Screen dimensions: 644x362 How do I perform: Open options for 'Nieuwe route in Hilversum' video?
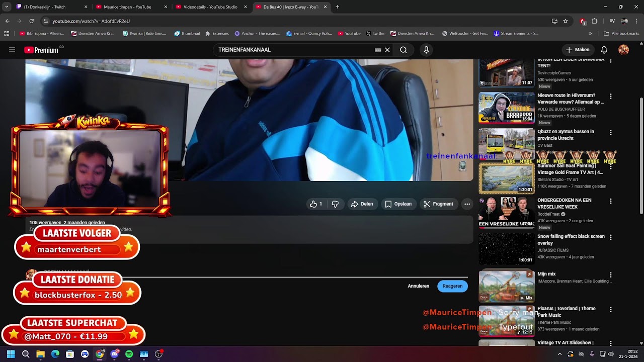click(611, 96)
